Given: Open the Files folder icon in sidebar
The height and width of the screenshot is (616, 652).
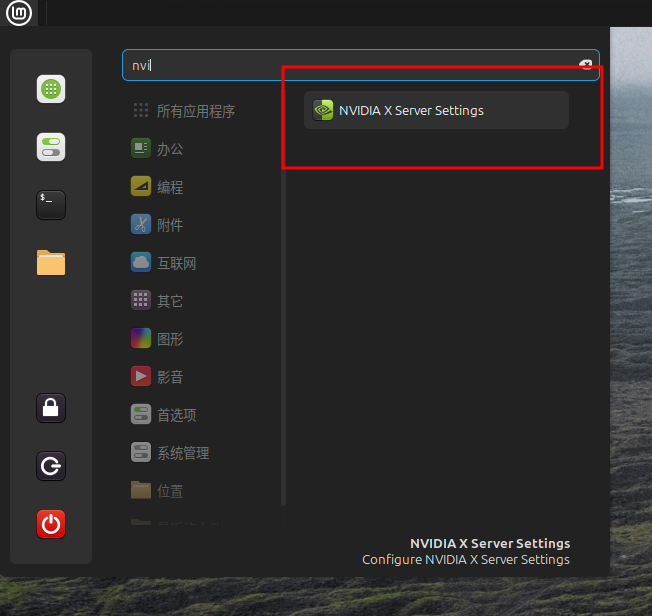Looking at the screenshot, I should pyautogui.click(x=51, y=263).
